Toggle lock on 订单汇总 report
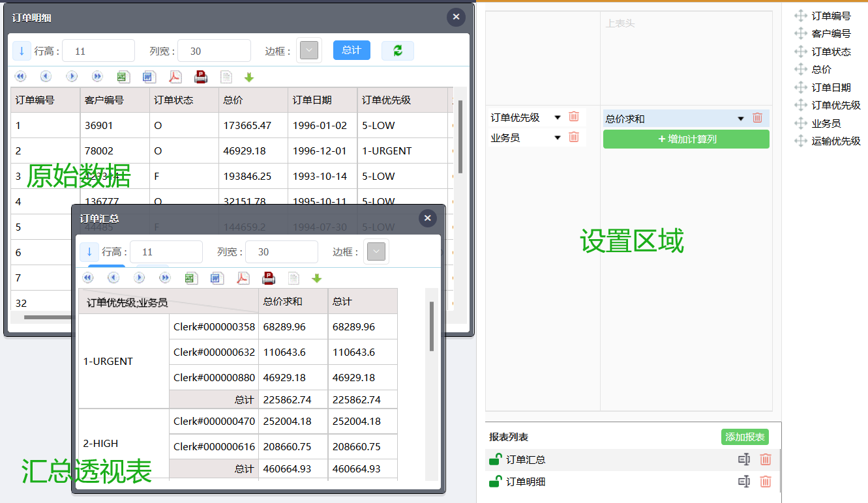The image size is (868, 503). [x=496, y=459]
